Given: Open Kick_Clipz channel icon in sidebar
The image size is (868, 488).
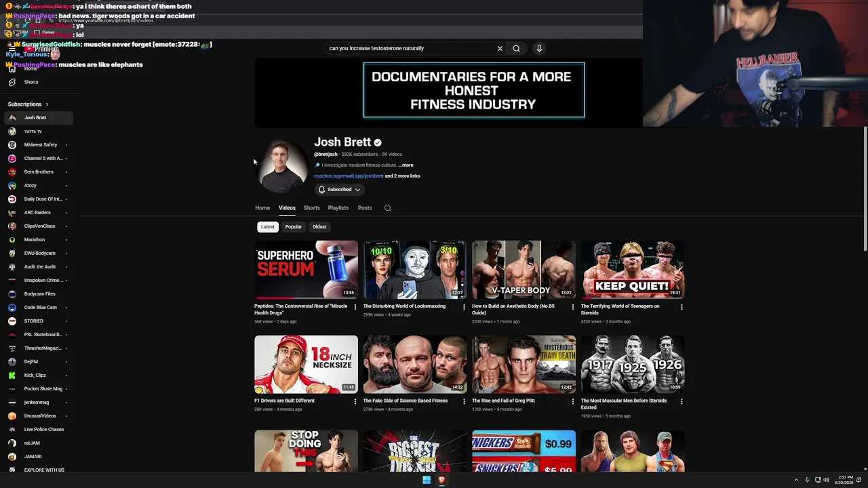Looking at the screenshot, I should point(12,375).
